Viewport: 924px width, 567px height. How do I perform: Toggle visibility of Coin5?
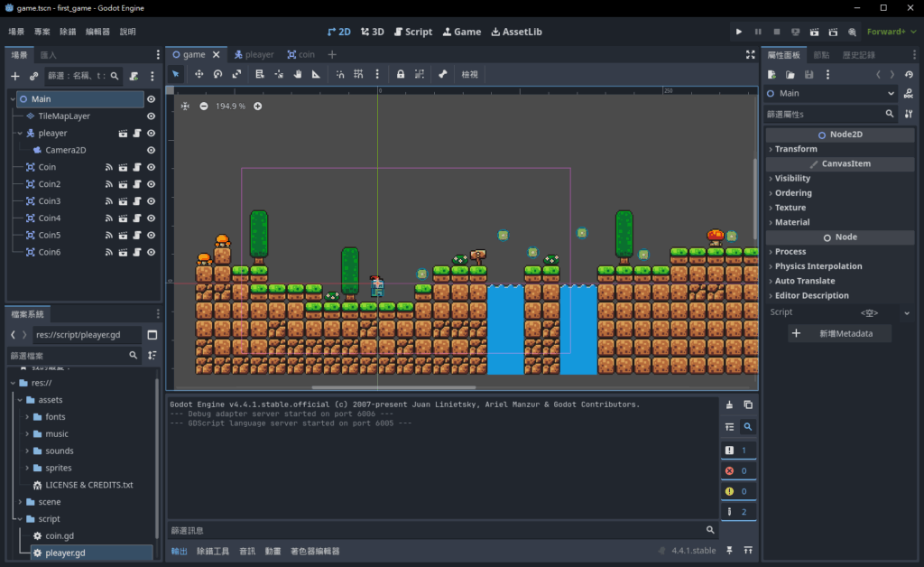pyautogui.click(x=152, y=235)
